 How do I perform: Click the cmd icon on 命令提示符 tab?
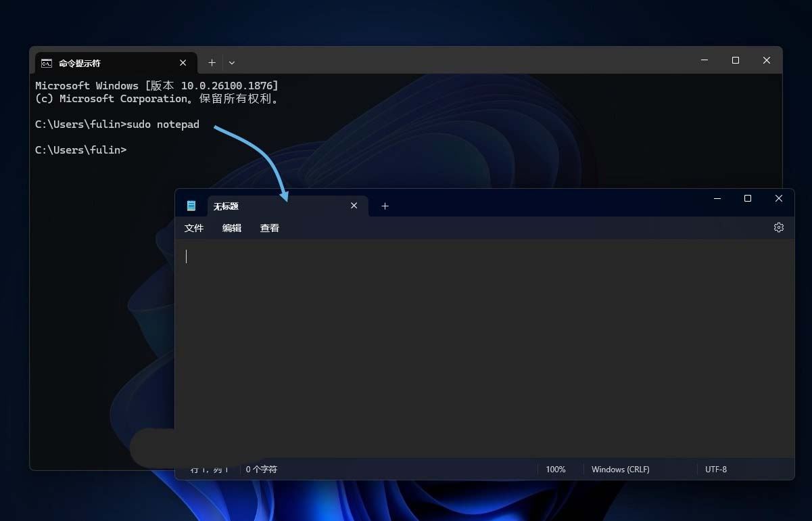click(47, 63)
